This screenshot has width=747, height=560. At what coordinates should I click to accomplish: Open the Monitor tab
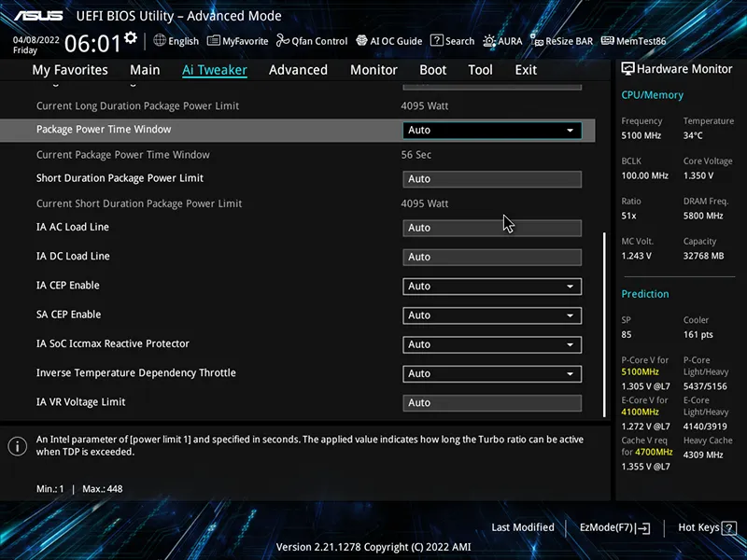(x=373, y=70)
